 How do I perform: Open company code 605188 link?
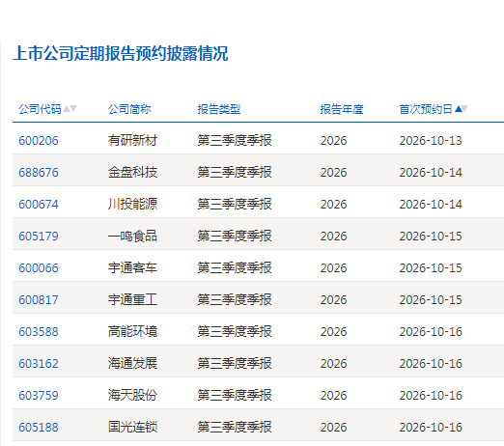(x=39, y=428)
